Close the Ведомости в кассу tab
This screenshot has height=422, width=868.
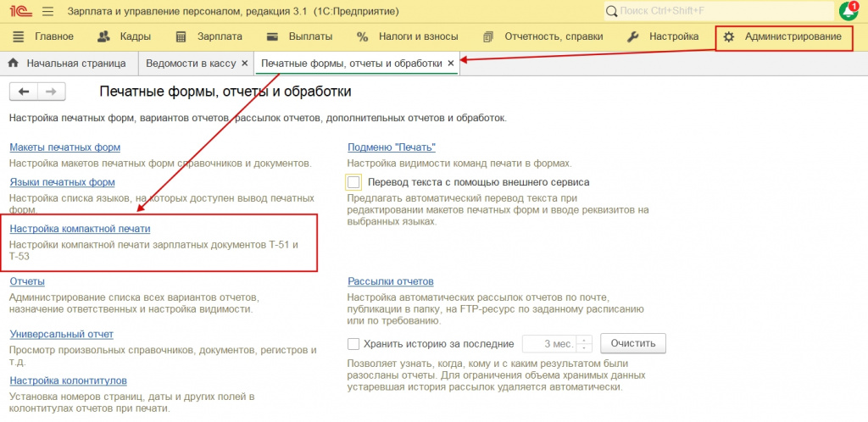[244, 64]
